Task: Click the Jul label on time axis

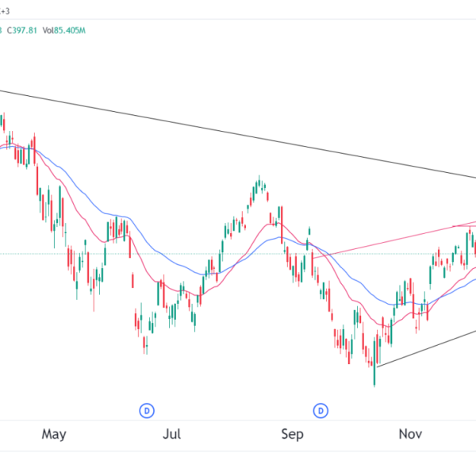Action: 172,434
